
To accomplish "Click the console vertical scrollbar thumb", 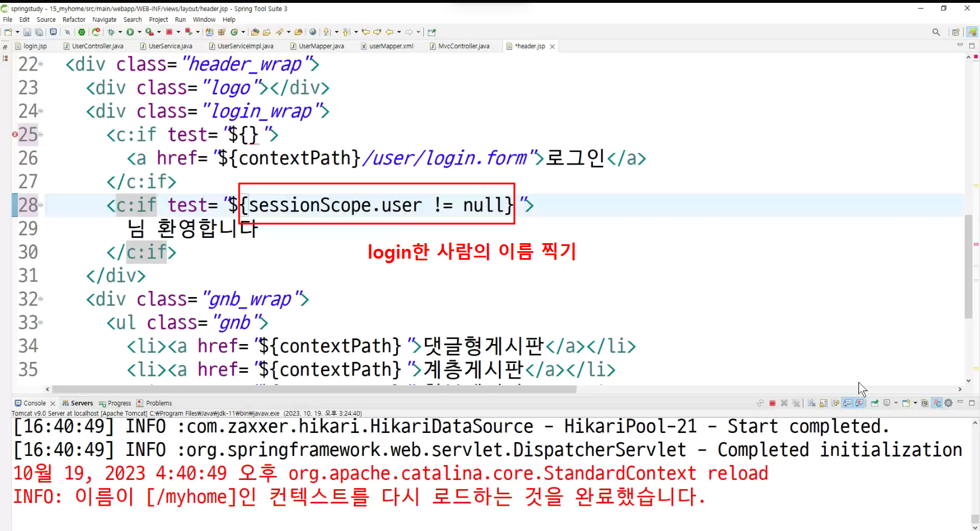I will (x=975, y=520).
